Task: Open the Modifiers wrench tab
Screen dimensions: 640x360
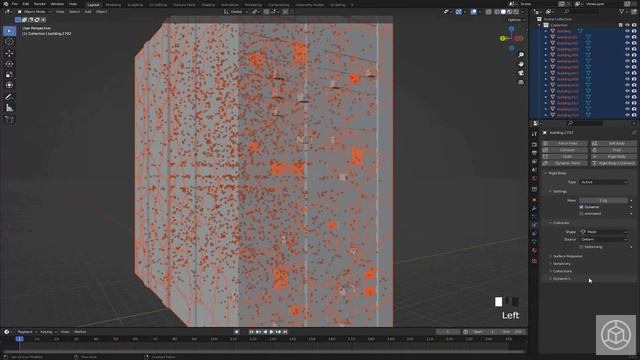Action: coord(534,208)
